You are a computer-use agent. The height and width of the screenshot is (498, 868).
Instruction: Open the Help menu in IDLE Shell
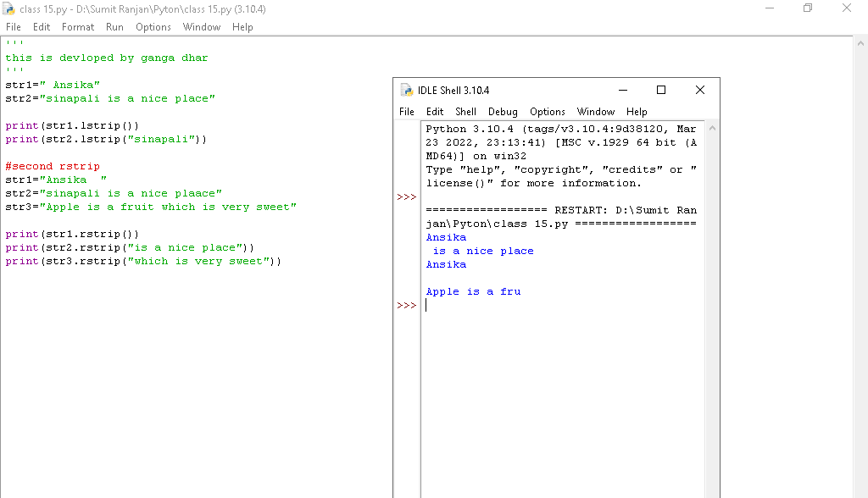(637, 112)
